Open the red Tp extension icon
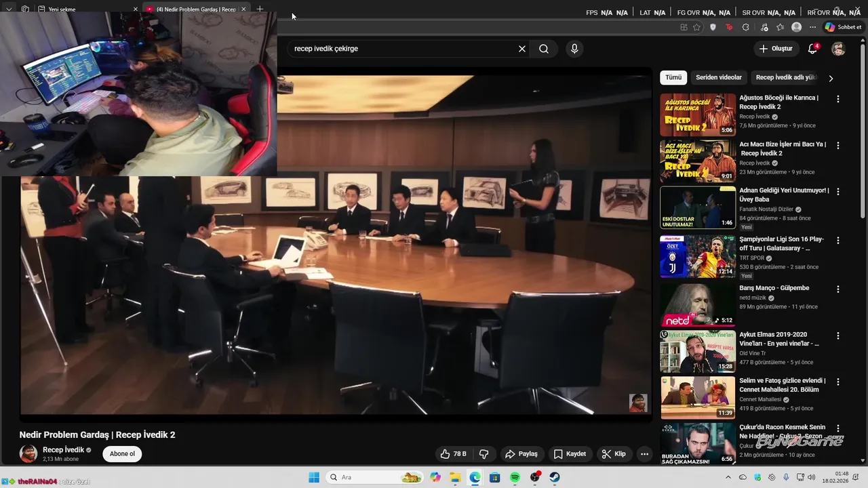This screenshot has width=868, height=488. pyautogui.click(x=729, y=27)
